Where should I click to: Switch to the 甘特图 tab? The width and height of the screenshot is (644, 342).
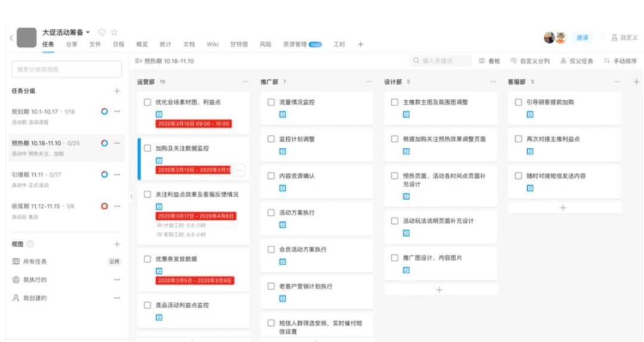(x=239, y=45)
